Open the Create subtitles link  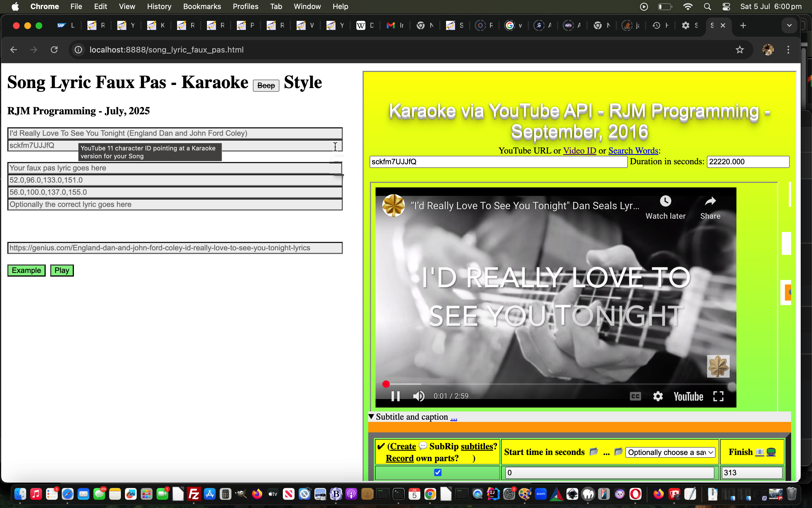tap(403, 446)
